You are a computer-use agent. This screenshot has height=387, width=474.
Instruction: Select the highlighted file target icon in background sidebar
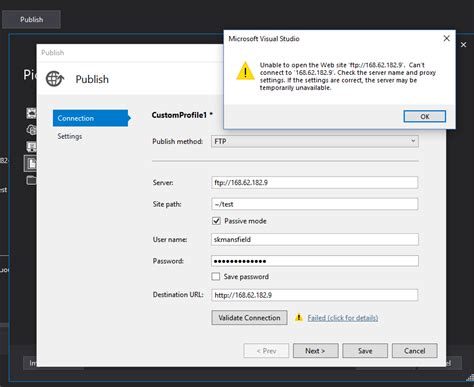[x=31, y=163]
